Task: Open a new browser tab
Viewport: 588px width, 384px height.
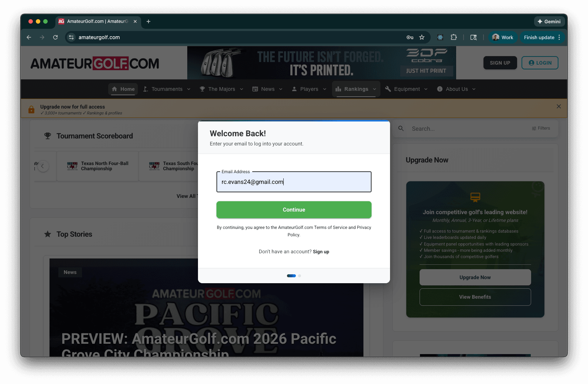Action: pos(148,21)
